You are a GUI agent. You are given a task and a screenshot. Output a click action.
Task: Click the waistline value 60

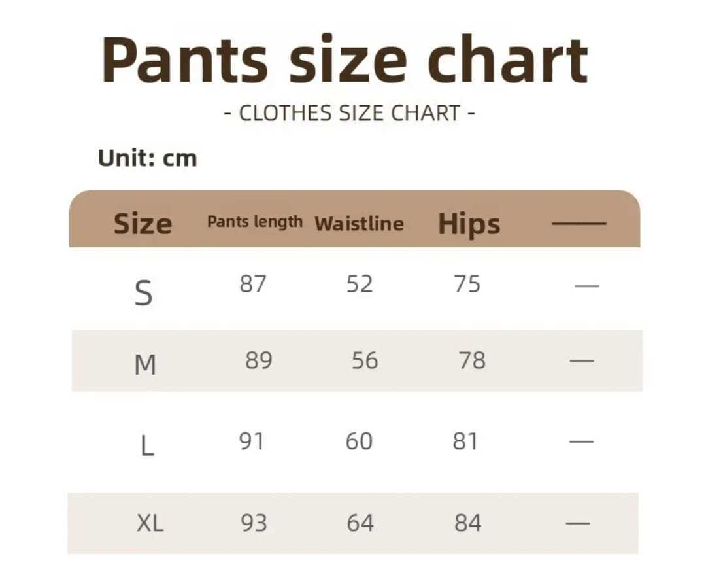pyautogui.click(x=359, y=442)
